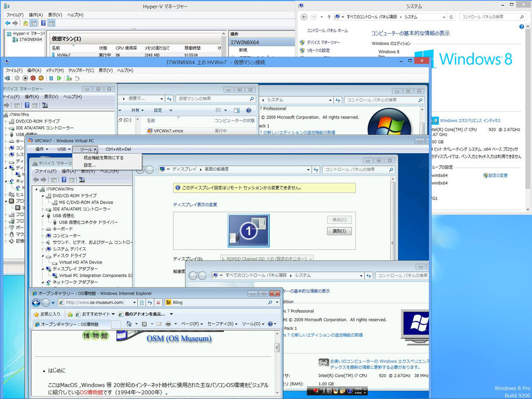The image size is (532, 399).
Task: Click the green Reset icon in VM connection toolbar
Action: tap(59, 78)
